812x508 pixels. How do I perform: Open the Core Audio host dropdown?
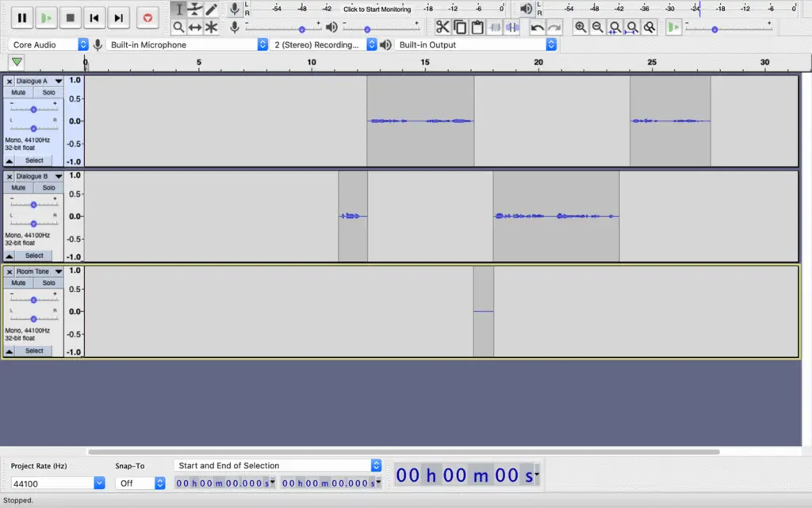tap(48, 44)
